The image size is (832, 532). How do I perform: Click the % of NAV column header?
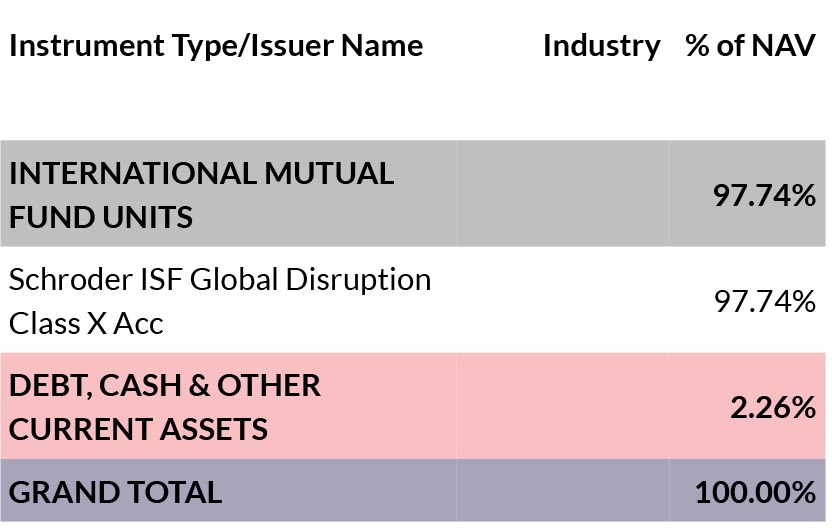coord(750,46)
